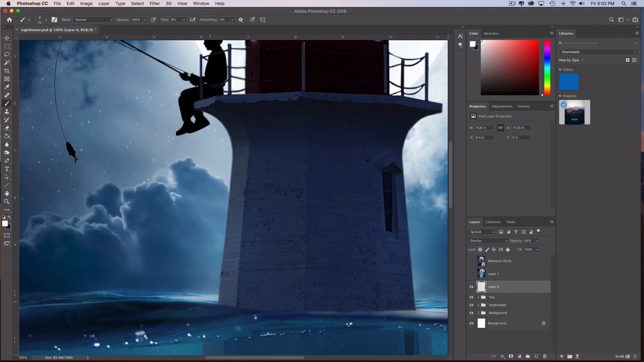Select the Crop tool
The height and width of the screenshot is (362, 644).
(x=7, y=71)
